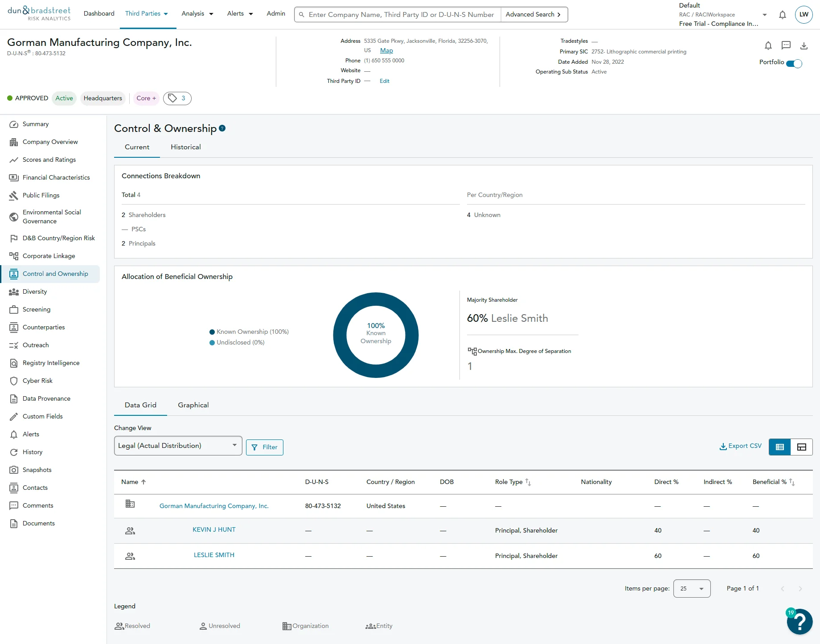This screenshot has width=820, height=644.
Task: Open Gorman Manufacturing Company table link
Action: 214,506
